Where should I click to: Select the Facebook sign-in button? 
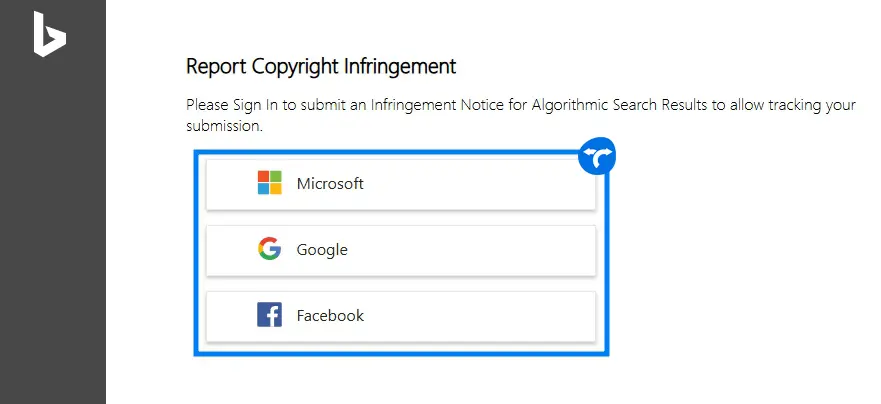(x=400, y=316)
